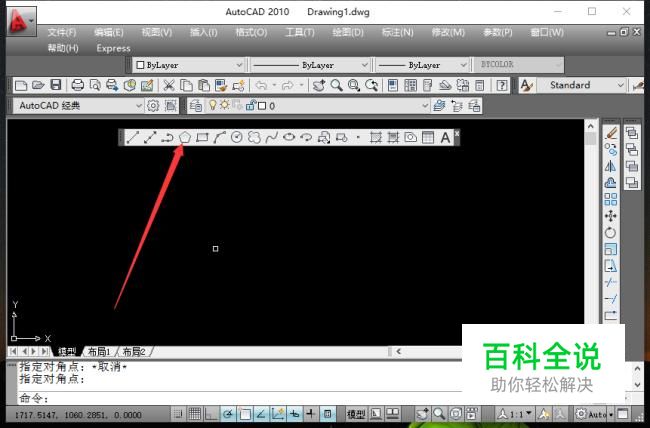Expand the layer 0 dropdown list
This screenshot has height=428, width=650.
425,106
